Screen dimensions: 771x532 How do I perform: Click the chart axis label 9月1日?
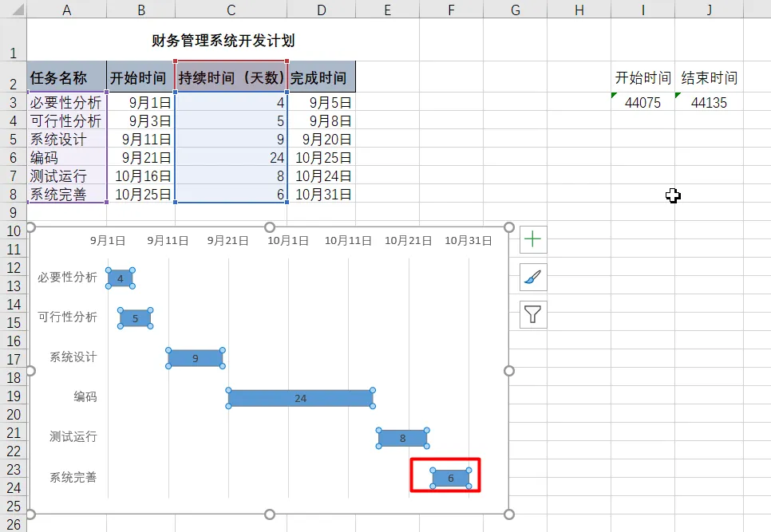click(x=108, y=241)
